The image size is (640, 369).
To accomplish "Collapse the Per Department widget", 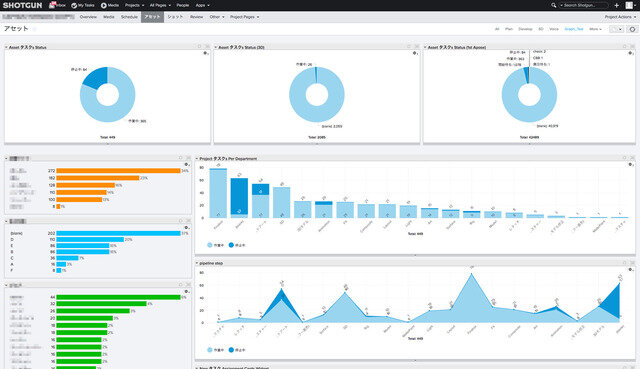I will 197,158.
